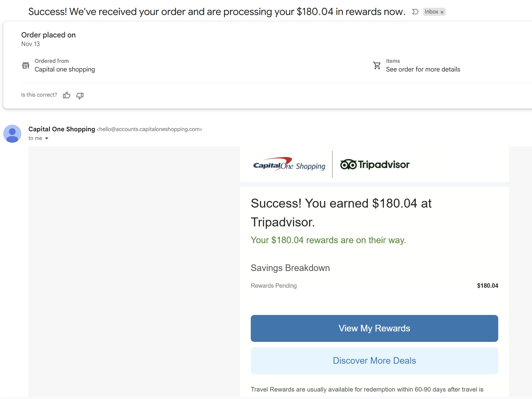Click the shopping cart Items icon
Image resolution: width=532 pixels, height=399 pixels.
point(377,65)
